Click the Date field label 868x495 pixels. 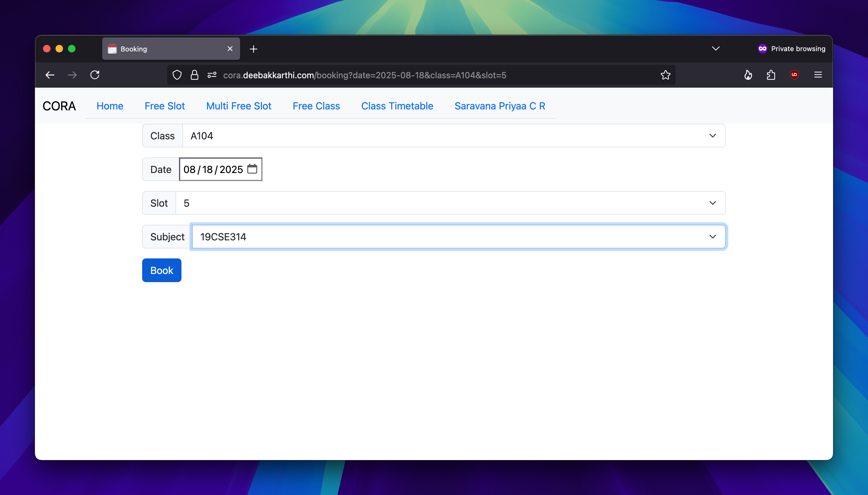tap(161, 170)
